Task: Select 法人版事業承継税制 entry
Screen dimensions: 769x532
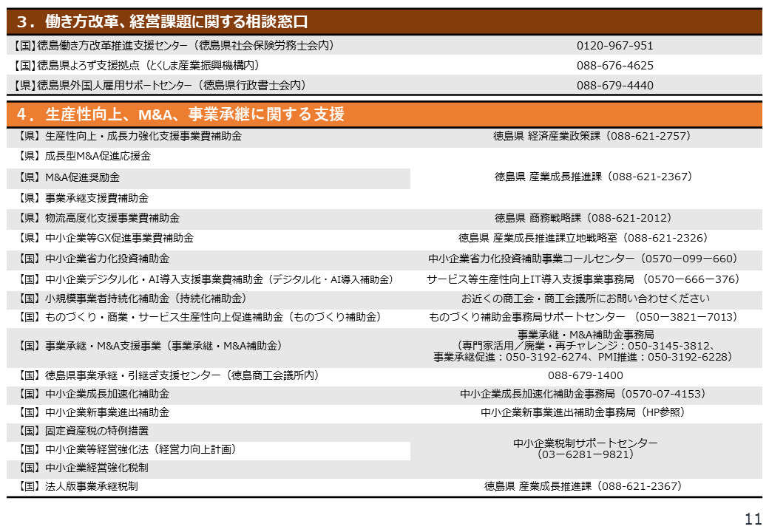Action: point(78,486)
